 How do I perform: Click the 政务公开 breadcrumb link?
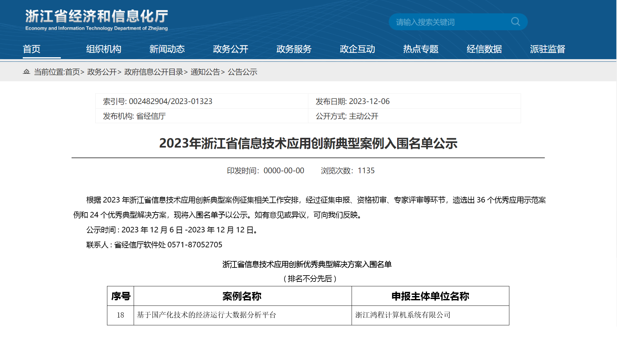102,72
